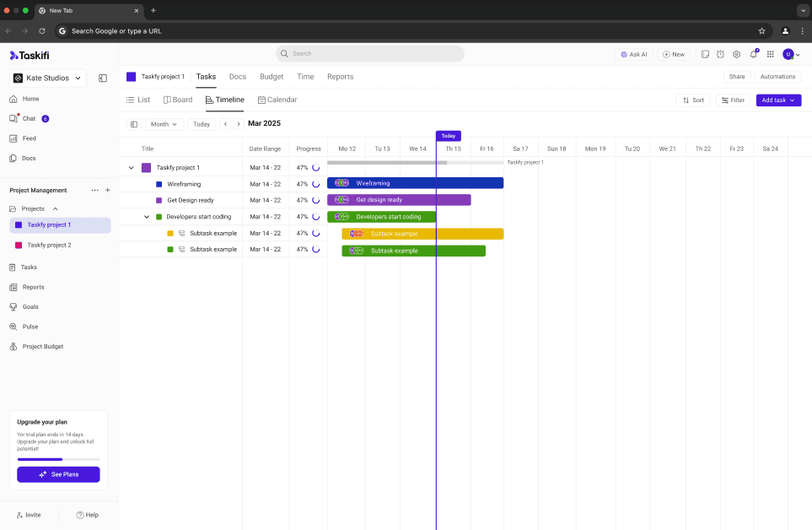812x530 pixels.
Task: Collapse Taskfy project 1 row
Action: tap(131, 168)
